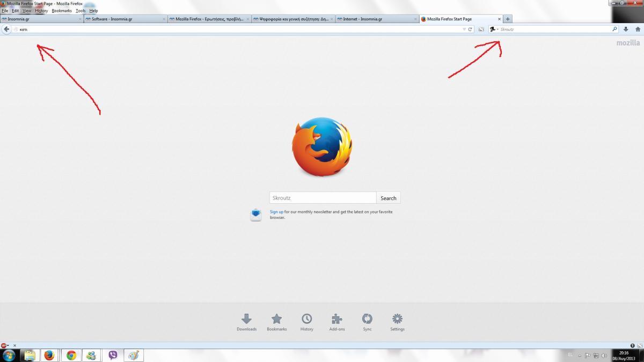The height and width of the screenshot is (362, 644).
Task: Follow the 'Sign up' newsletter link
Action: click(x=276, y=212)
